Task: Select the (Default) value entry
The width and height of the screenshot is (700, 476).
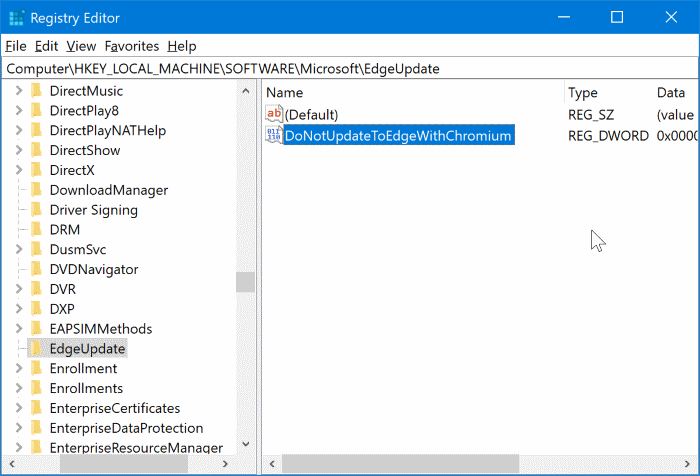Action: (311, 115)
